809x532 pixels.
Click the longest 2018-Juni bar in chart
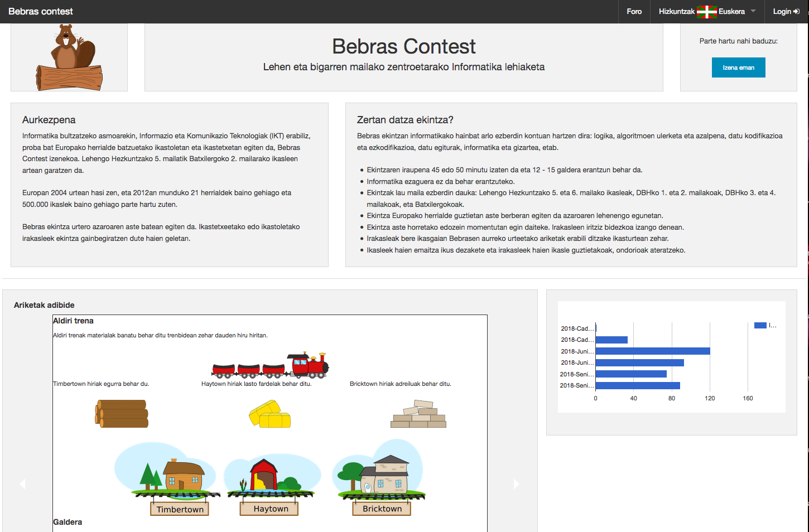pyautogui.click(x=653, y=351)
